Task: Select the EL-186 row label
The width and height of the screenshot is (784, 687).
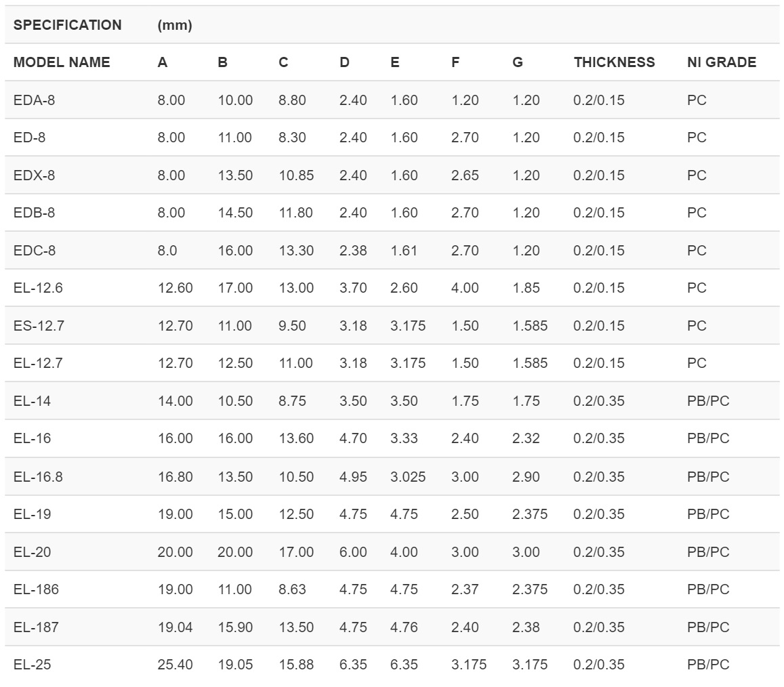Action: tap(36, 589)
